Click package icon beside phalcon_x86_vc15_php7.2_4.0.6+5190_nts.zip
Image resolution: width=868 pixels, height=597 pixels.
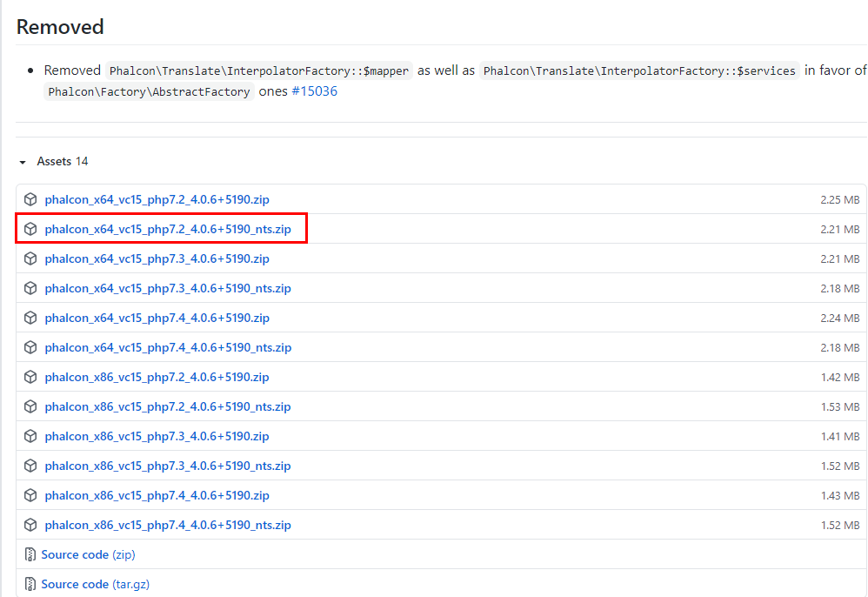[x=30, y=406]
